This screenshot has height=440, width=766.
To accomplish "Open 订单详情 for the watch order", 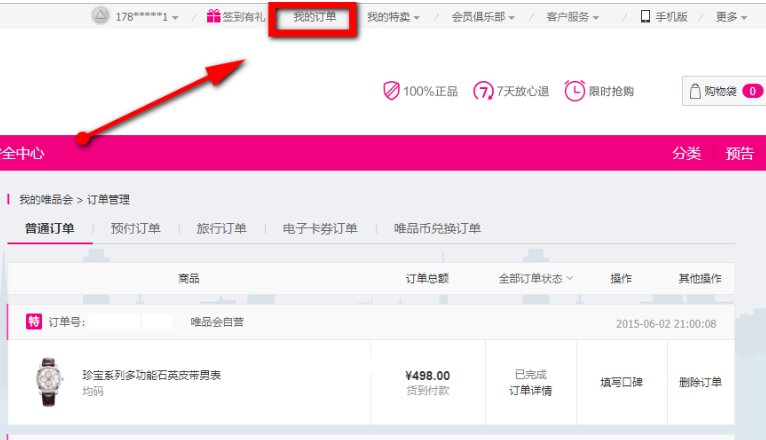I will [x=531, y=391].
